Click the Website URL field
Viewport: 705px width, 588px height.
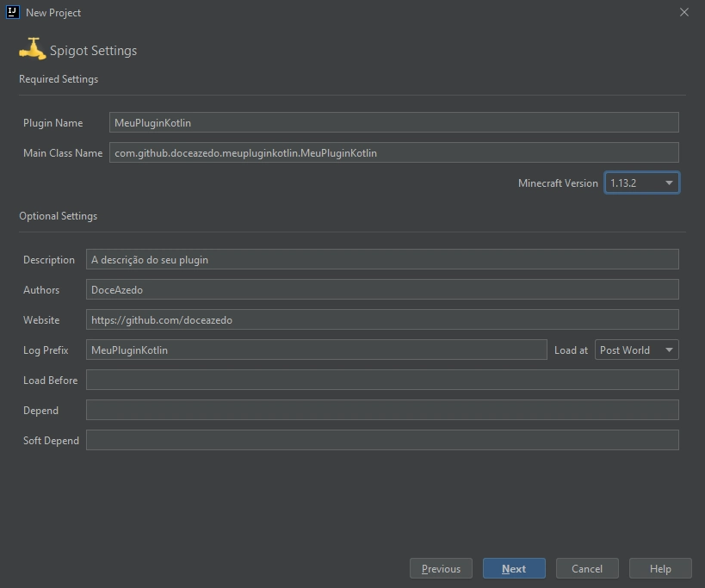[382, 319]
